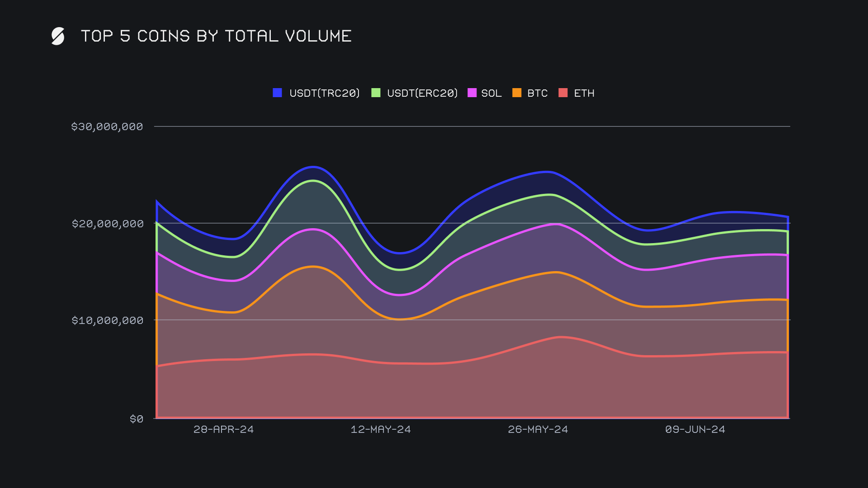This screenshot has width=868, height=488.
Task: Click the 28-APR-24 date axis label
Action: click(223, 429)
